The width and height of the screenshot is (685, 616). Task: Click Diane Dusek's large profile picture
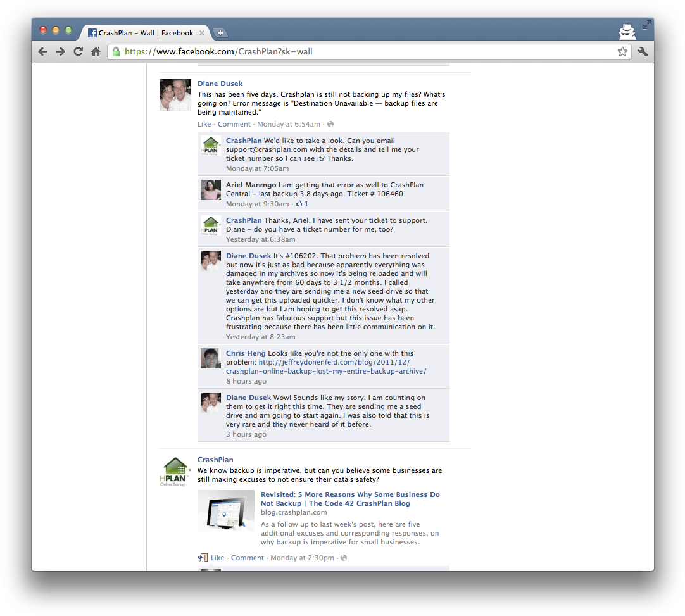pyautogui.click(x=175, y=95)
